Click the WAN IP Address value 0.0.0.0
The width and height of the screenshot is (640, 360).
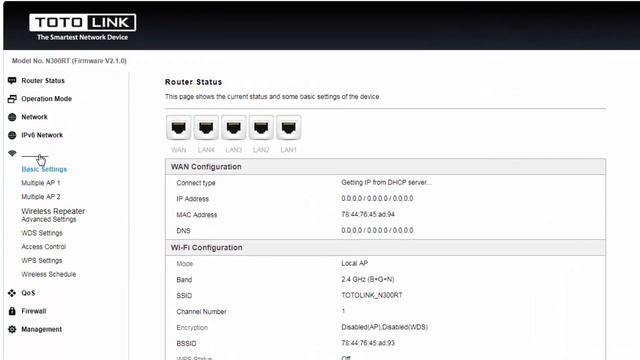[x=377, y=198]
